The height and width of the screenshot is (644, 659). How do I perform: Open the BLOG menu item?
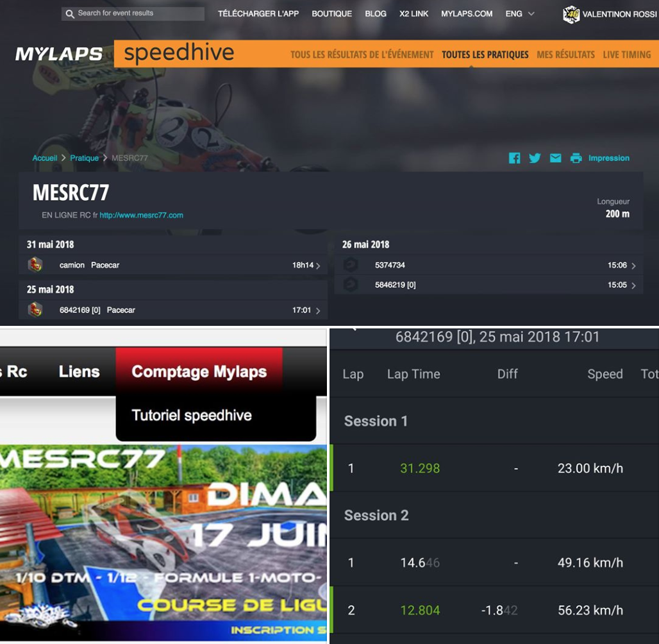pos(375,14)
